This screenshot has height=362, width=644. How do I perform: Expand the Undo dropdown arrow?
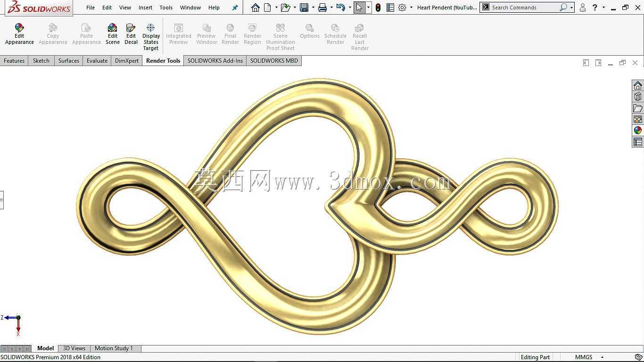(x=350, y=8)
